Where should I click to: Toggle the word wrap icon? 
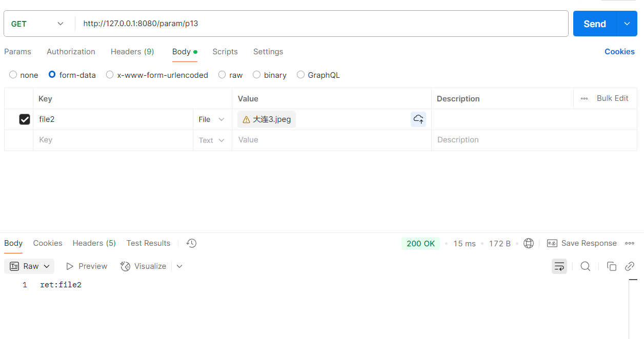coord(559,266)
